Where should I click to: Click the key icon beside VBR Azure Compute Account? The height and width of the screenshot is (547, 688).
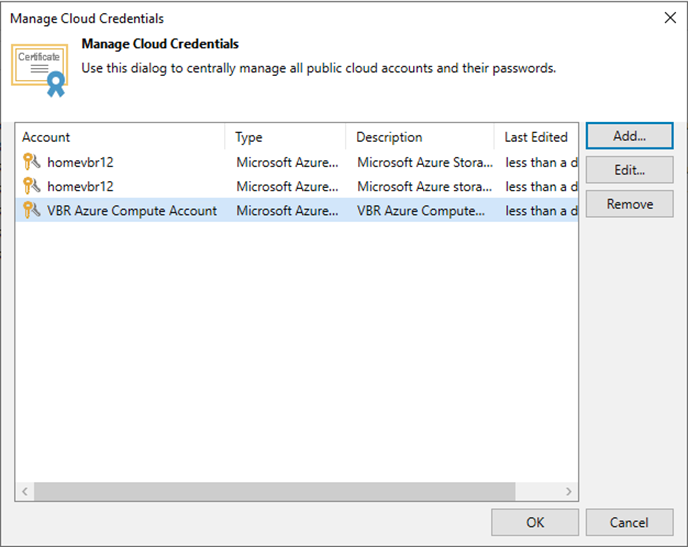32,210
